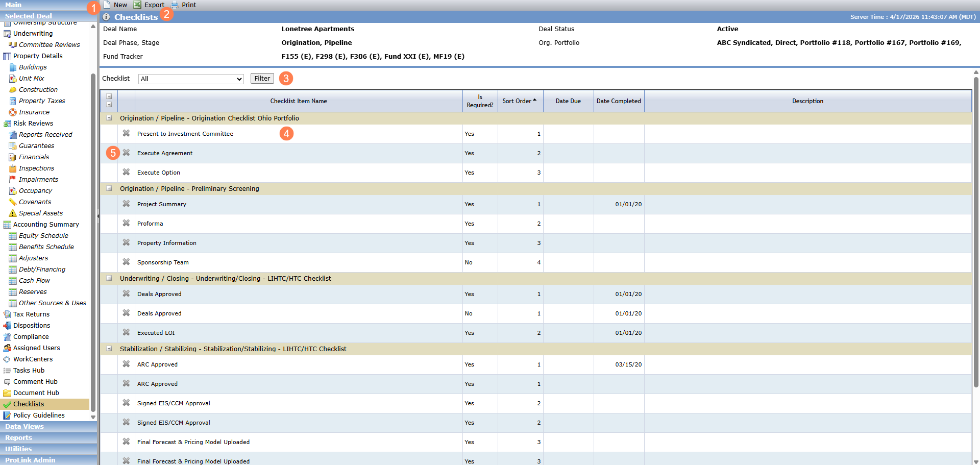Click the Filter button
980x465 pixels.
(x=262, y=79)
